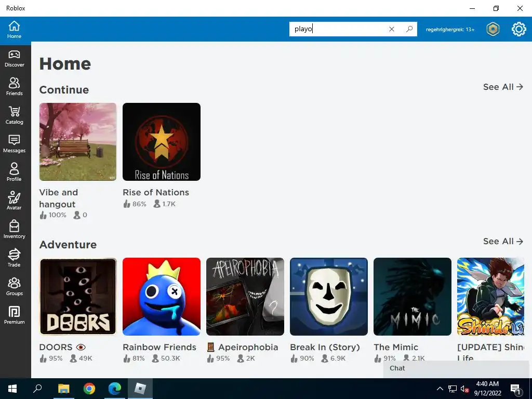Open the Vibe and hangout thumbnail

tap(78, 142)
